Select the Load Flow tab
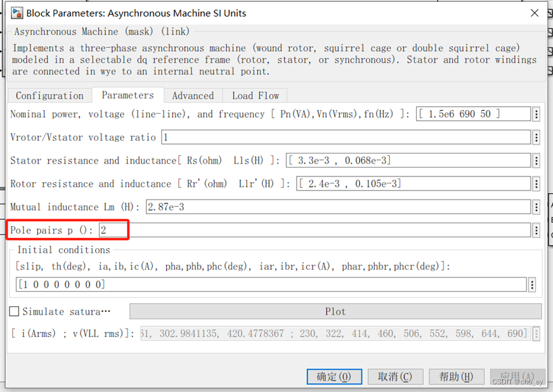 coord(254,95)
